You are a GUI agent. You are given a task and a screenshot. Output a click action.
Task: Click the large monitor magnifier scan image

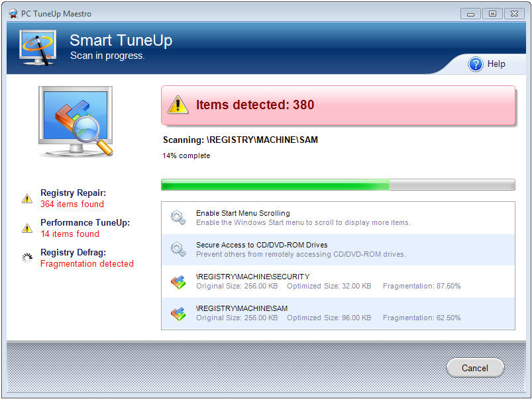(76, 121)
